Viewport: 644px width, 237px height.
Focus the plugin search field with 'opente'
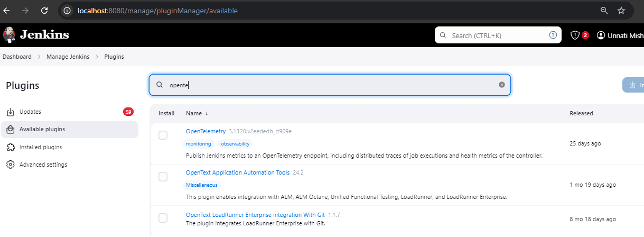[x=330, y=85]
